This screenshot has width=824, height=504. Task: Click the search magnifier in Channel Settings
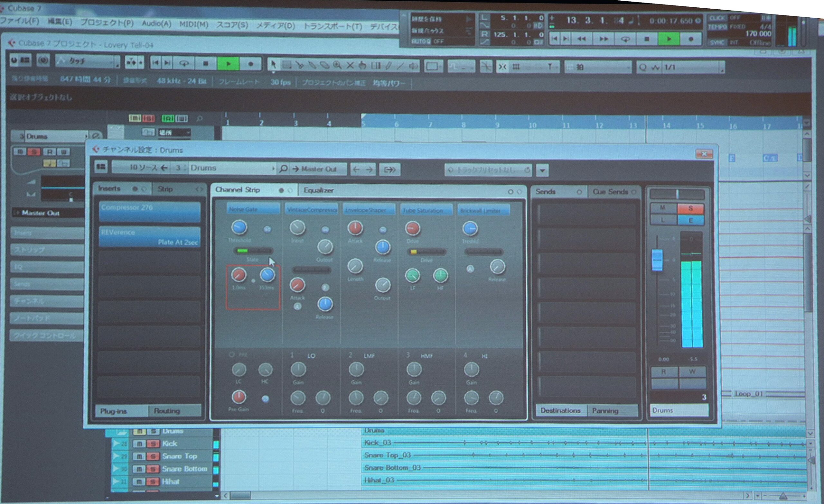coord(283,169)
